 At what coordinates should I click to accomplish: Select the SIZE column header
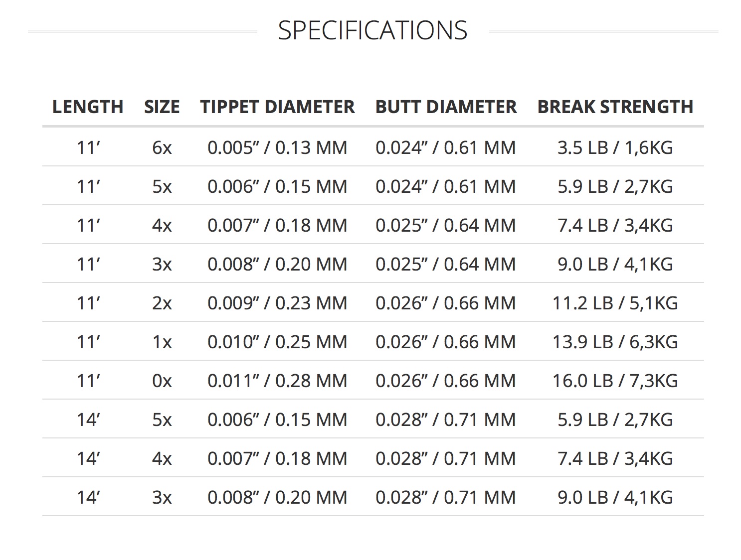pos(162,107)
